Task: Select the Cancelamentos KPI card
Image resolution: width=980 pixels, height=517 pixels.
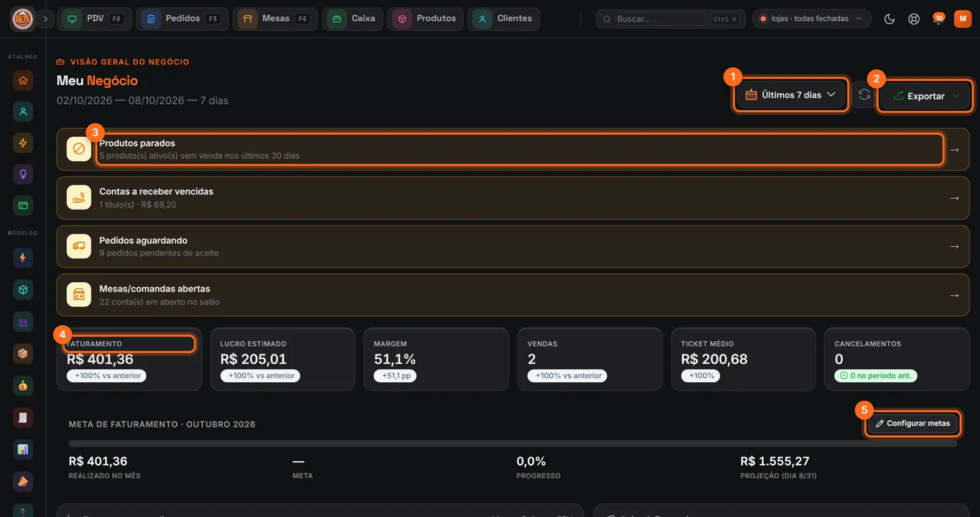Action: pos(897,359)
